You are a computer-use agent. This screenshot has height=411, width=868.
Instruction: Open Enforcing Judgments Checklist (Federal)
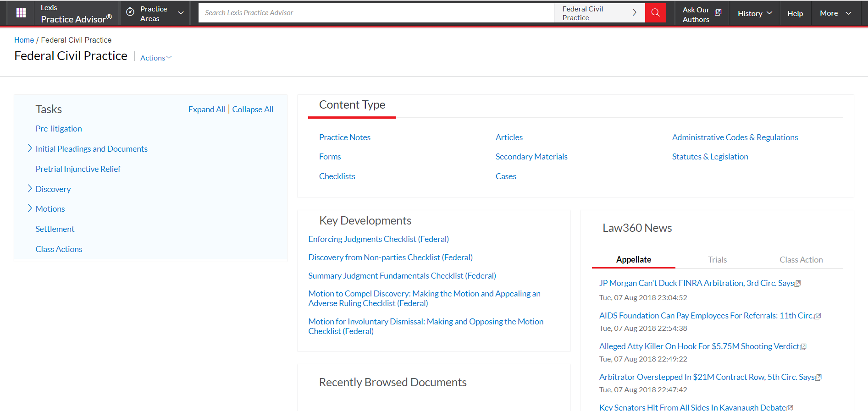click(378, 239)
